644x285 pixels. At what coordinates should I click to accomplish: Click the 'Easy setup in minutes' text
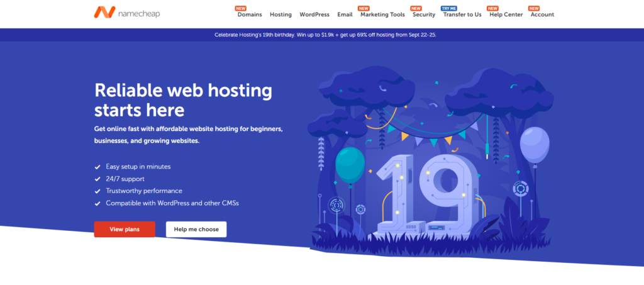pyautogui.click(x=138, y=167)
